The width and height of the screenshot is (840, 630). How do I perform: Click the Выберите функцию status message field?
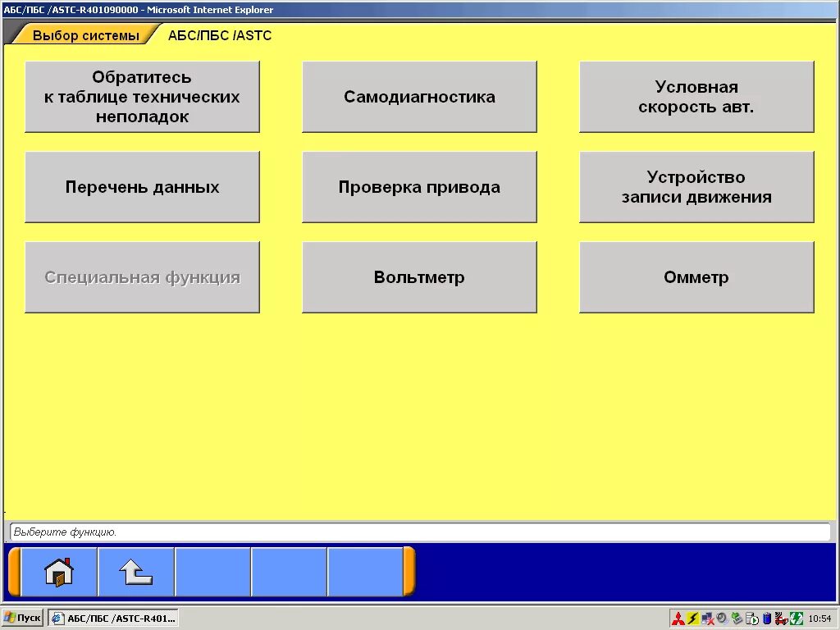(x=420, y=532)
